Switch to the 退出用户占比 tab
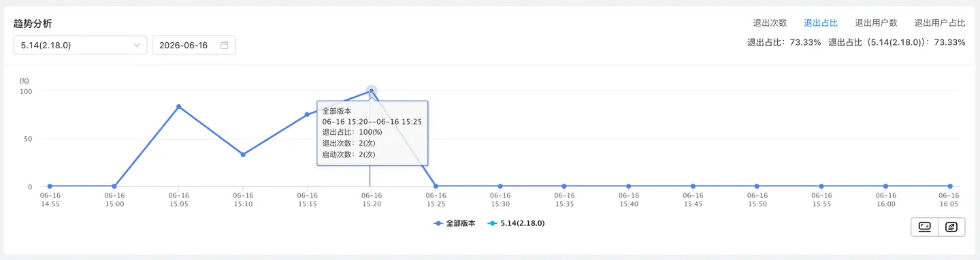980x260 pixels. click(940, 23)
